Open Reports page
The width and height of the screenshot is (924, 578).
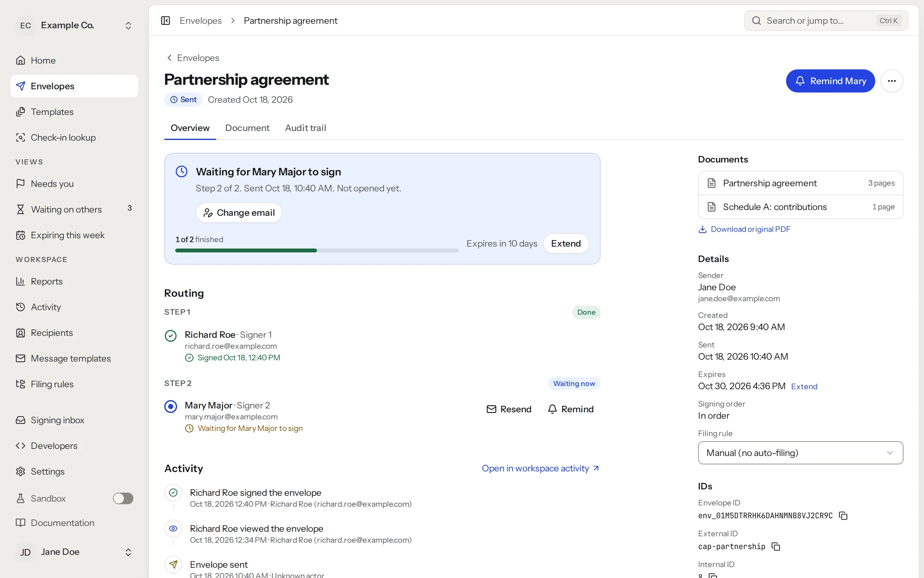tap(74, 281)
